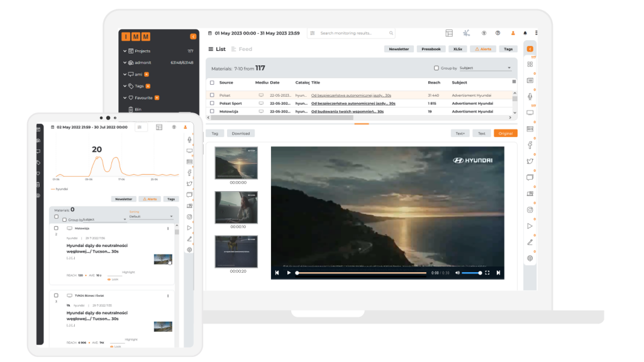Expand the Tags tree item
Screen dimensions: 644x362
125,85
